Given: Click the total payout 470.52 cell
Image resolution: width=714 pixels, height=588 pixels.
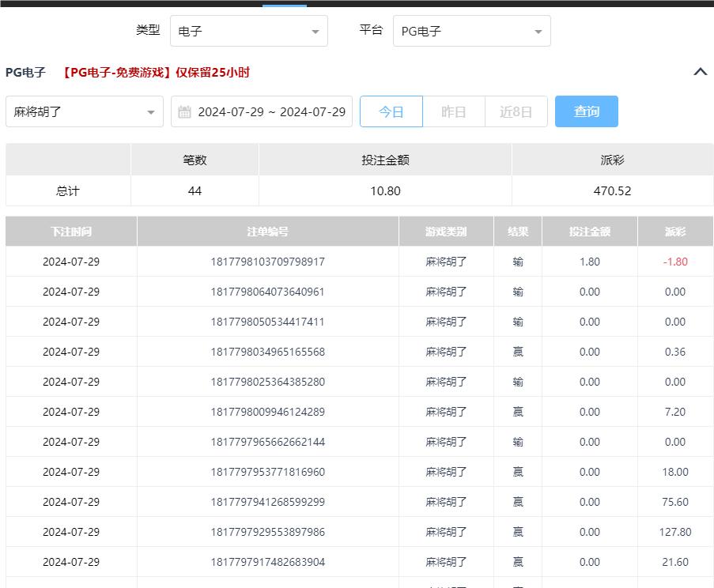Looking at the screenshot, I should 612,191.
